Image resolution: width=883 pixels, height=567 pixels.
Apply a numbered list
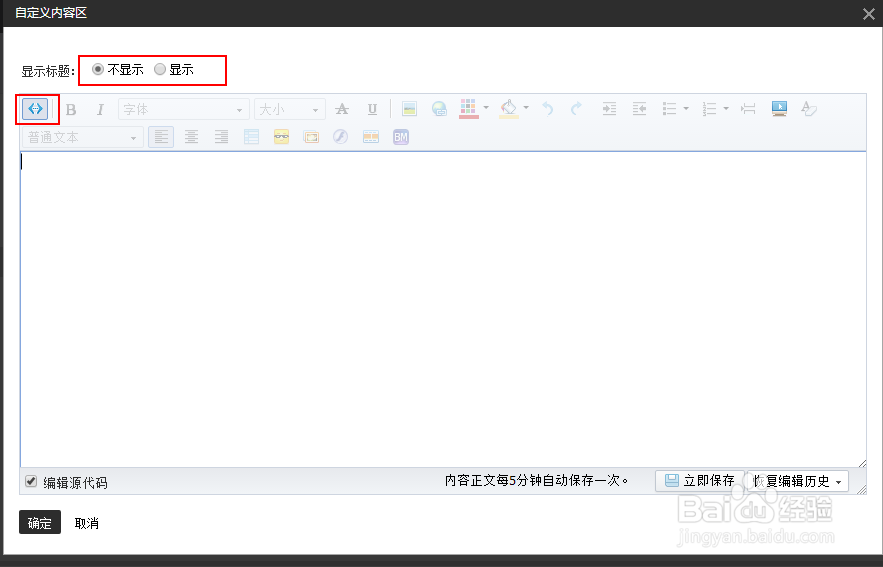[710, 108]
